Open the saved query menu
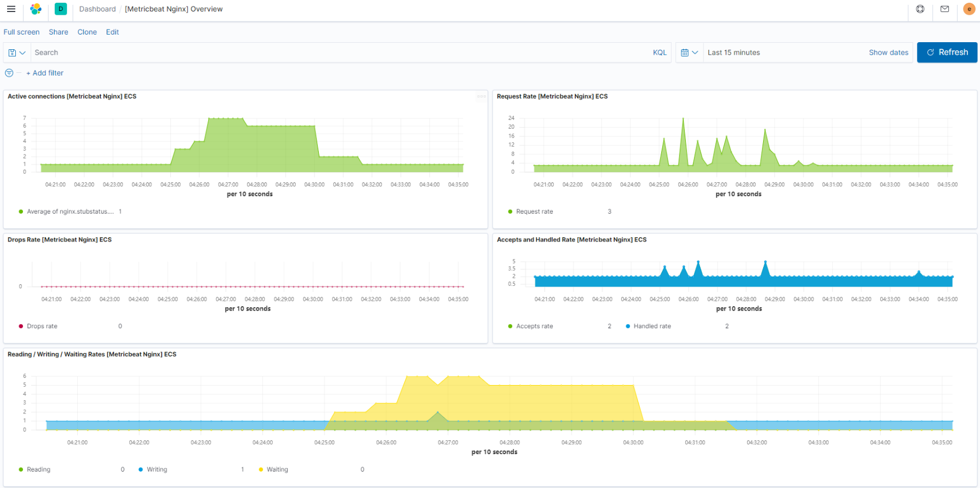980x488 pixels. coord(17,53)
